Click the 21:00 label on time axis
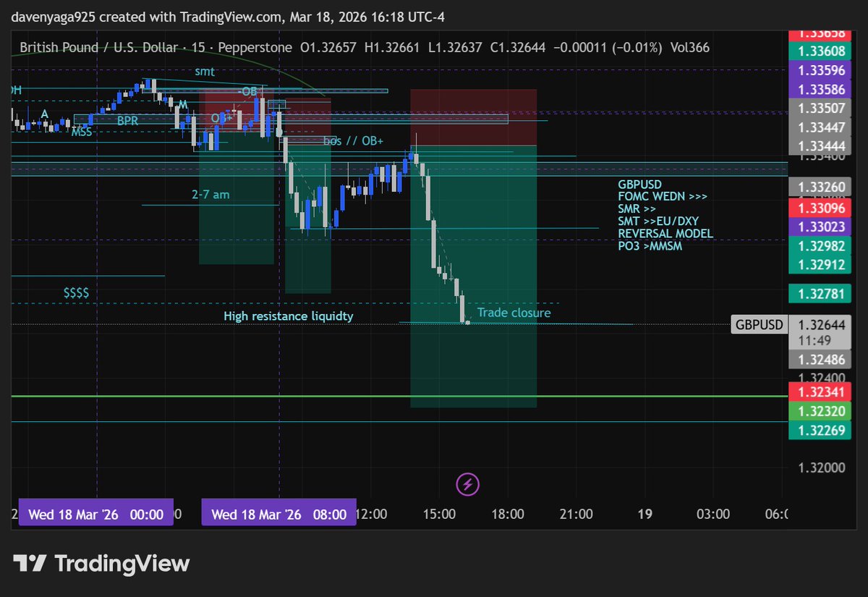868x597 pixels. (x=576, y=515)
